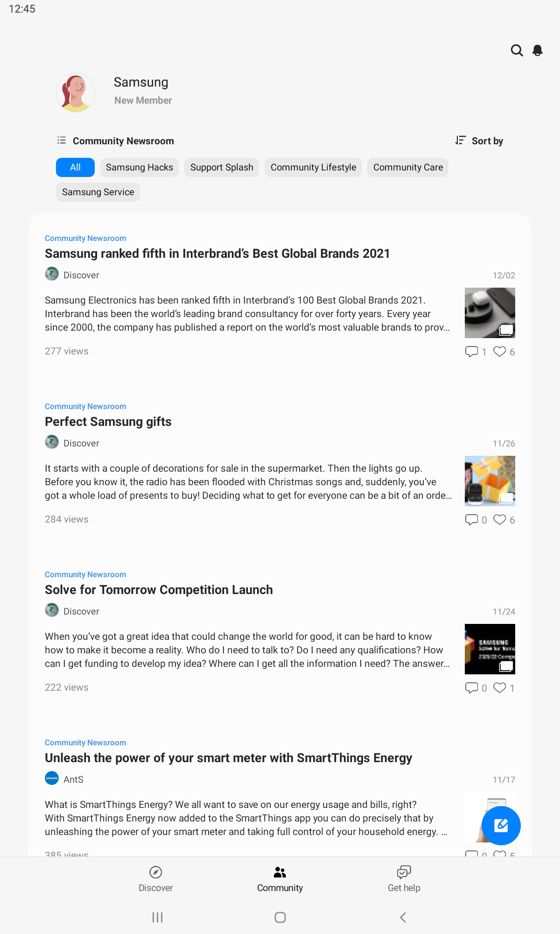Tap the 12/02 post date
The image size is (560, 934).
[504, 276]
